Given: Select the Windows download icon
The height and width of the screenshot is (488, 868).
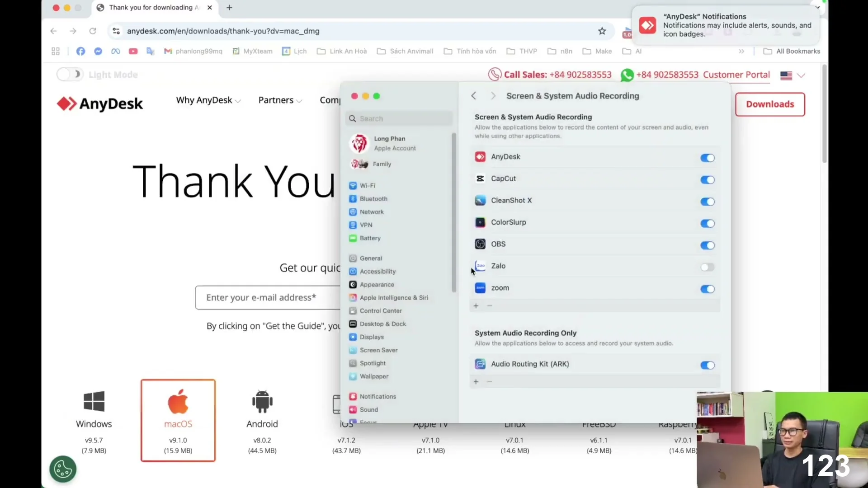Looking at the screenshot, I should point(94,401).
